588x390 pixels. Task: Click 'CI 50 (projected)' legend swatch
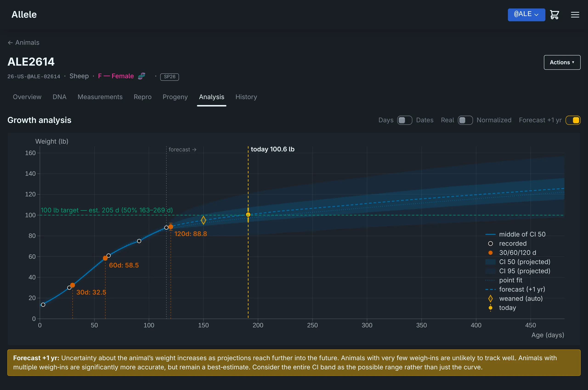coord(490,262)
